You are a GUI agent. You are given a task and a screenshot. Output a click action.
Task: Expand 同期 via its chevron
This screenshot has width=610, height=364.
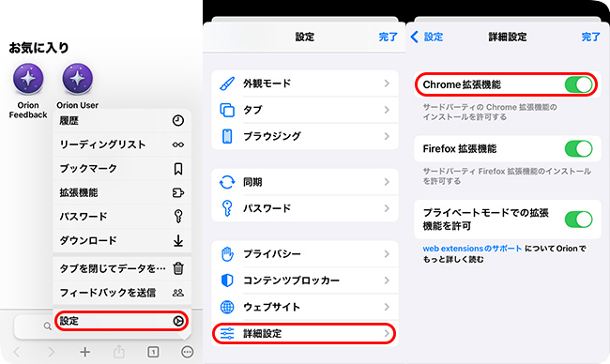[387, 182]
